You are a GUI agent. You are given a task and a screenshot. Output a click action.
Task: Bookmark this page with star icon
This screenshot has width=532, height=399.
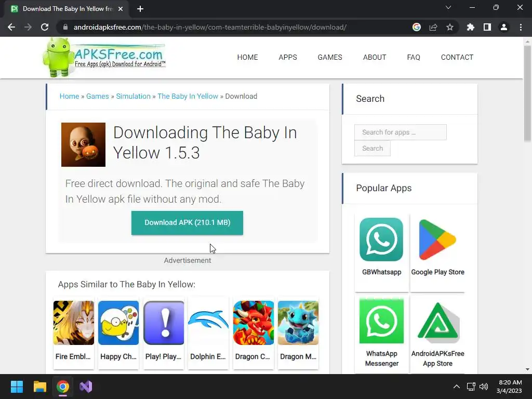coord(450,27)
